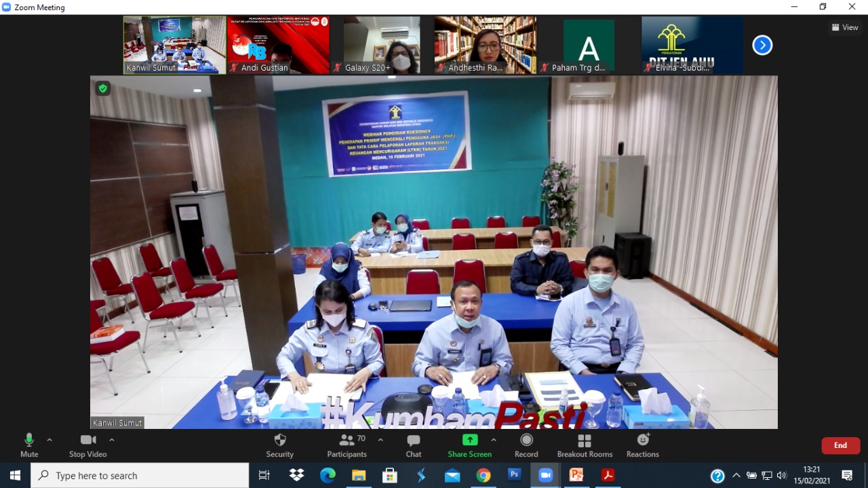Open the Reactions menu
The width and height of the screenshot is (868, 488).
(x=642, y=445)
